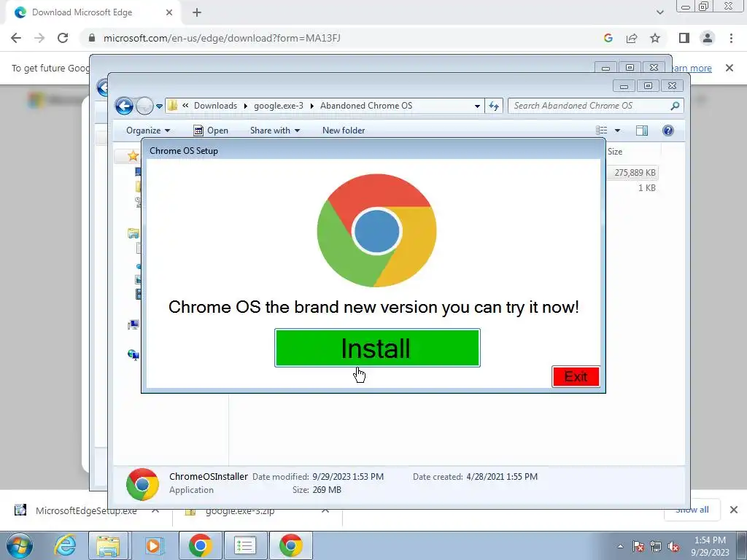Select the 1 KB file size cell
Viewport: 747px width, 560px height.
pos(646,187)
